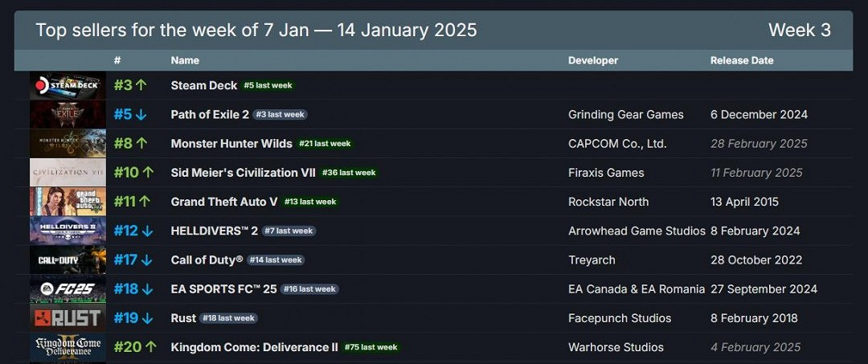Click the '#14 last week' badge
This screenshot has height=364, width=868.
point(276,260)
